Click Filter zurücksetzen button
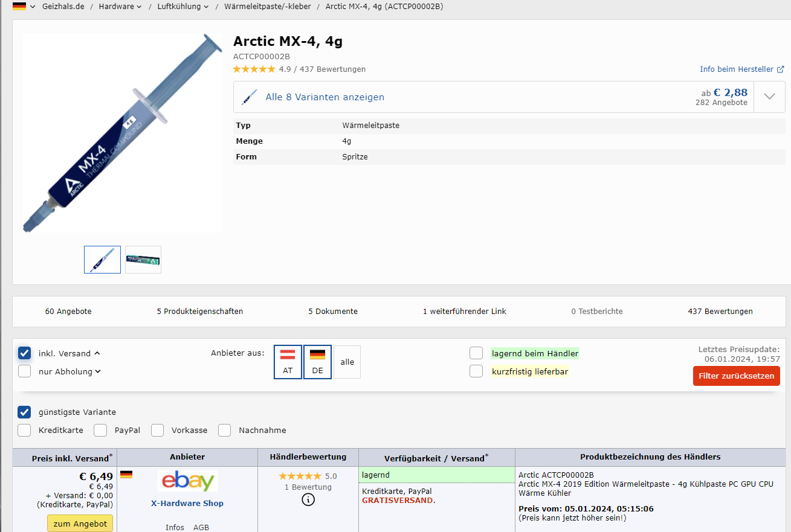The height and width of the screenshot is (532, 791). coord(737,376)
